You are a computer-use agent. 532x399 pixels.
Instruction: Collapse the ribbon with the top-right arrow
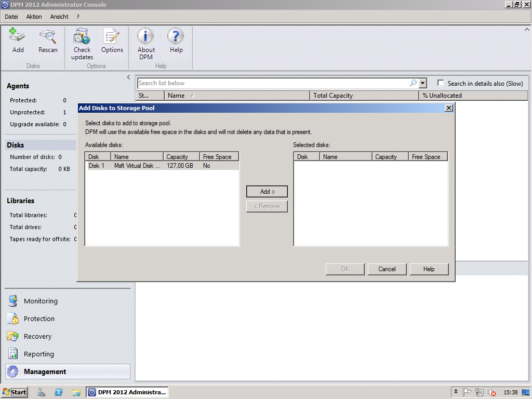[x=527, y=30]
